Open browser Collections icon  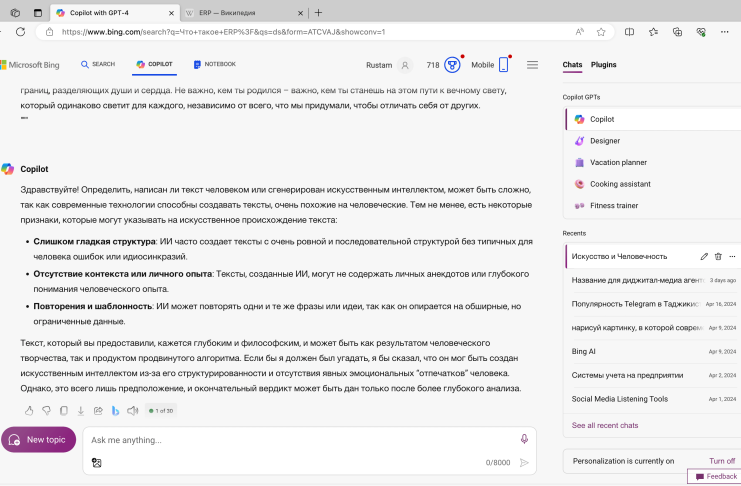(677, 32)
